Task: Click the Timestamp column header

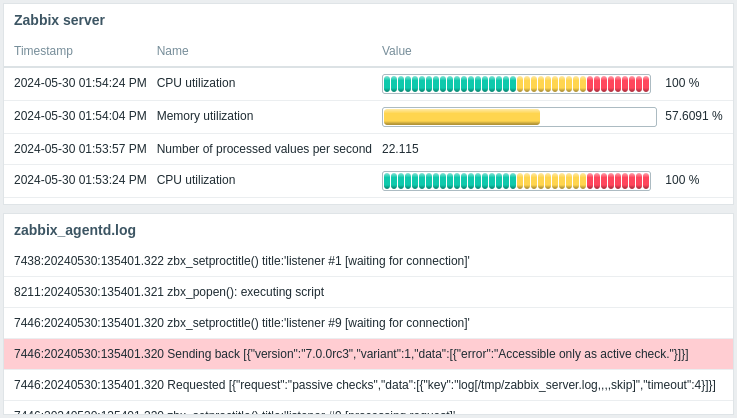Action: tap(43, 51)
